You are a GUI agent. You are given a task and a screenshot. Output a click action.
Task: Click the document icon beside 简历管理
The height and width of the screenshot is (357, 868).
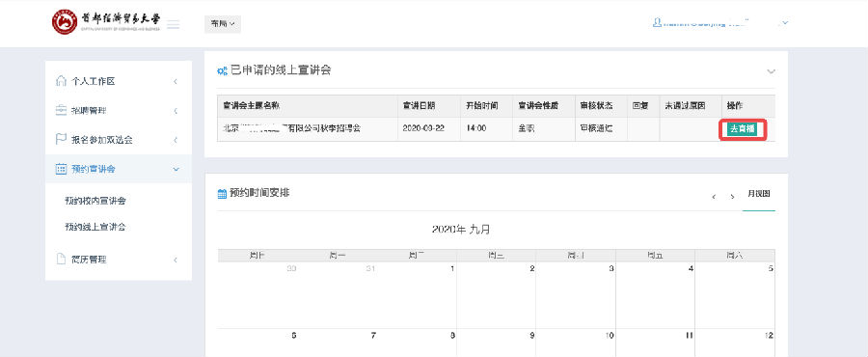point(62,259)
